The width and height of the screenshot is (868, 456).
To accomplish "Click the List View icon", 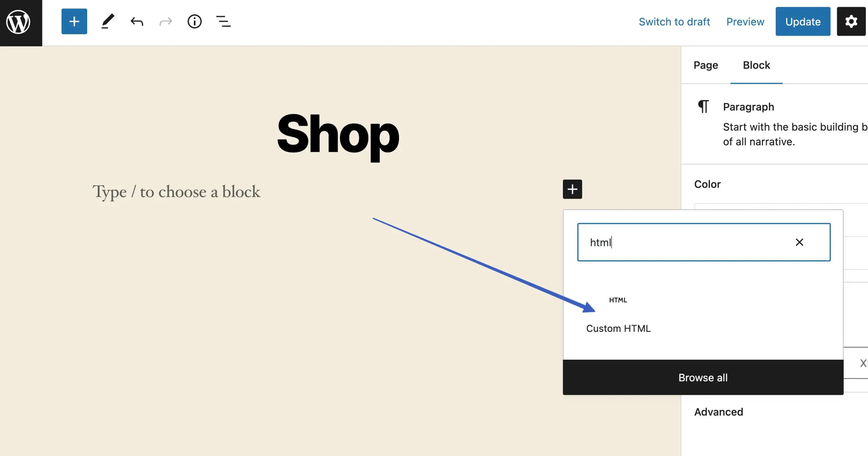I will coord(223,22).
